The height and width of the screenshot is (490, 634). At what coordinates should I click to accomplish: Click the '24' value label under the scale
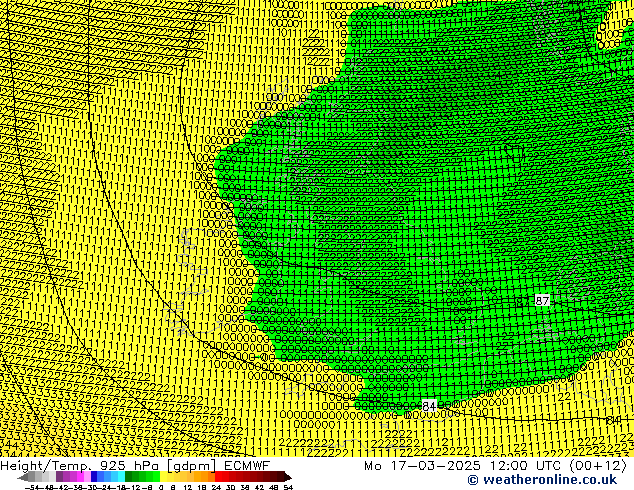(x=216, y=488)
